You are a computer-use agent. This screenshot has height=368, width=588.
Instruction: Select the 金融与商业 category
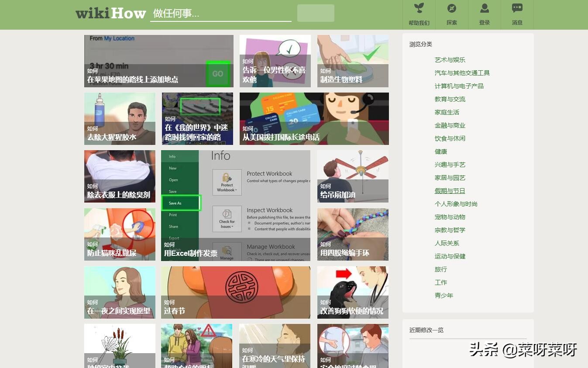[x=449, y=125]
